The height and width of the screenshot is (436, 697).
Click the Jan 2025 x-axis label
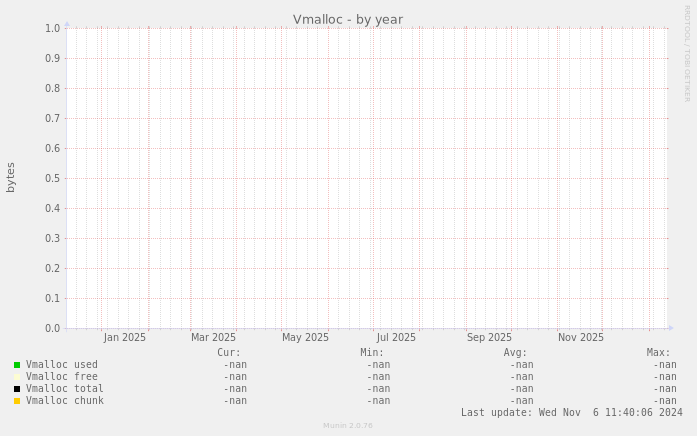tap(125, 338)
